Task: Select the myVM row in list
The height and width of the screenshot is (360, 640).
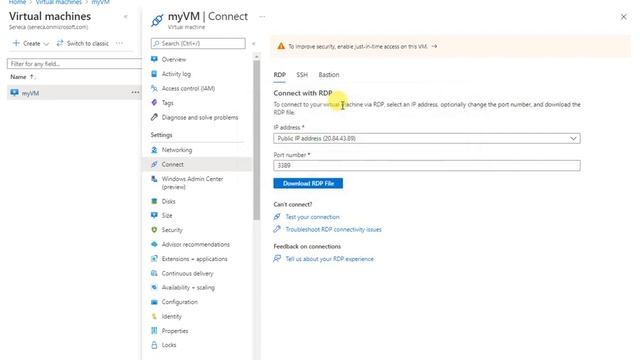Action: (x=74, y=93)
